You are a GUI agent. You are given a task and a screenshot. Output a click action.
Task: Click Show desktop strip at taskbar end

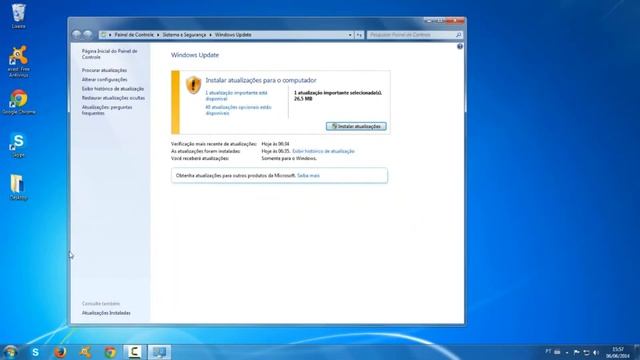pos(637,352)
